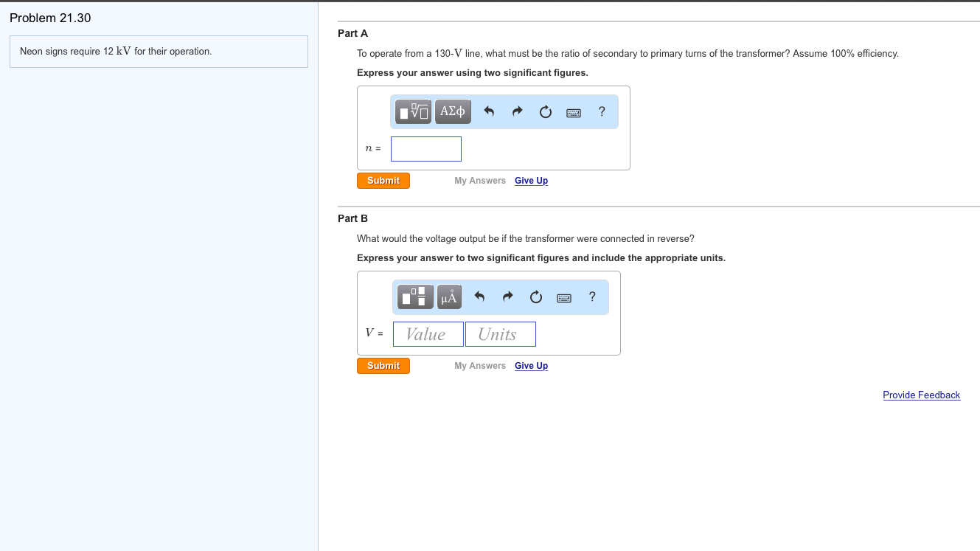The height and width of the screenshot is (551, 980).
Task: Reset the Part B answer fields
Action: pyautogui.click(x=535, y=297)
